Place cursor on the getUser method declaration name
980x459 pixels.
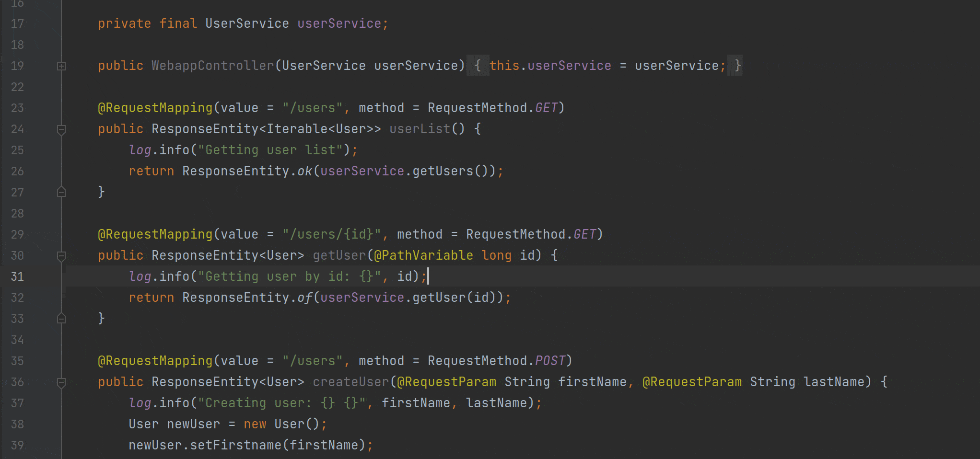point(339,255)
